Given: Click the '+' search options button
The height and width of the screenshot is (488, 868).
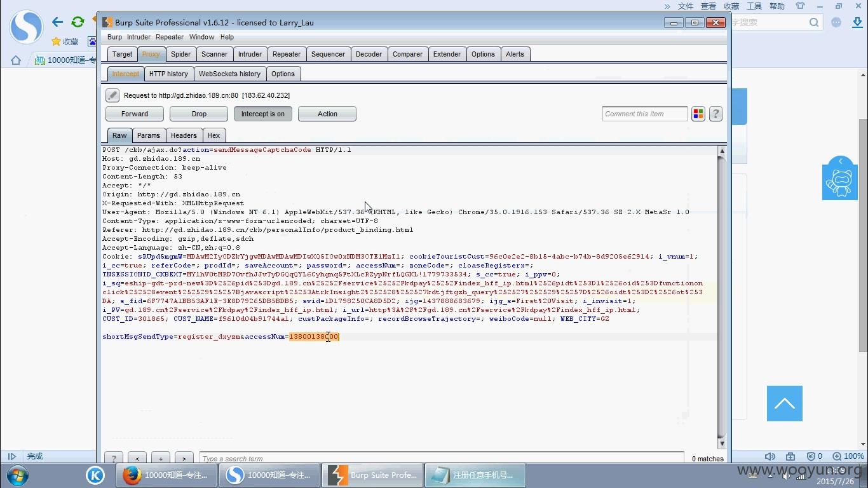Looking at the screenshot, I should (161, 458).
